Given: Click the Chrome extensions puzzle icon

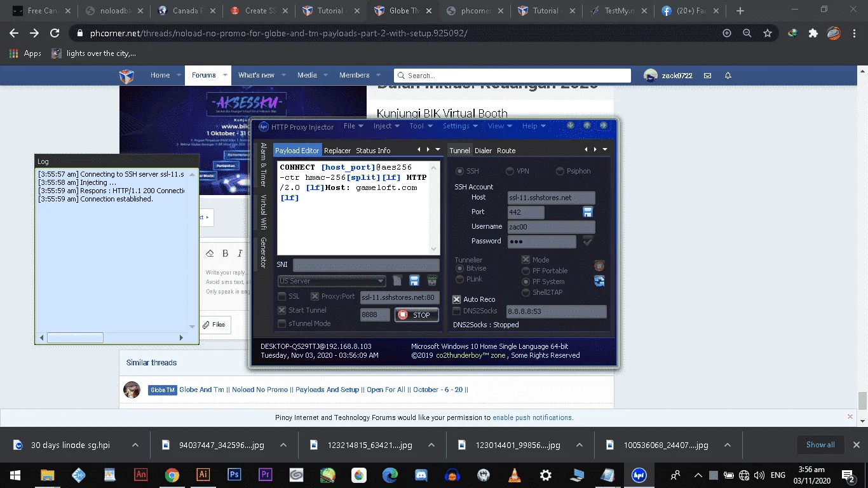Looking at the screenshot, I should coord(813,33).
